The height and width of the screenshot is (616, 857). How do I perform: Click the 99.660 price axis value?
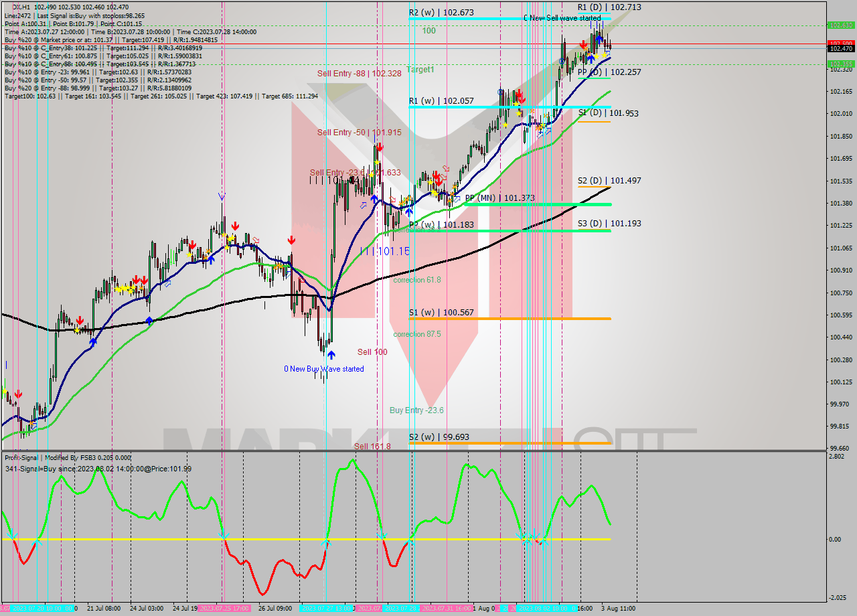(x=841, y=449)
